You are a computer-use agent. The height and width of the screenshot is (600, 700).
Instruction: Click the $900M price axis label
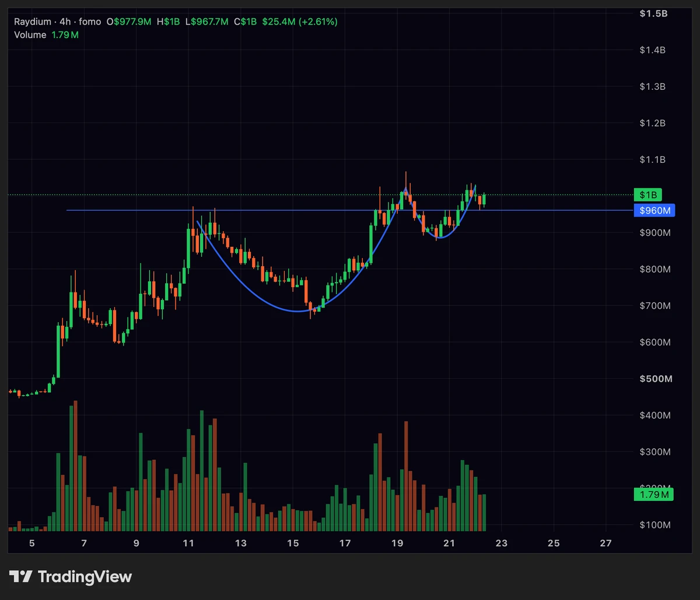(x=654, y=233)
